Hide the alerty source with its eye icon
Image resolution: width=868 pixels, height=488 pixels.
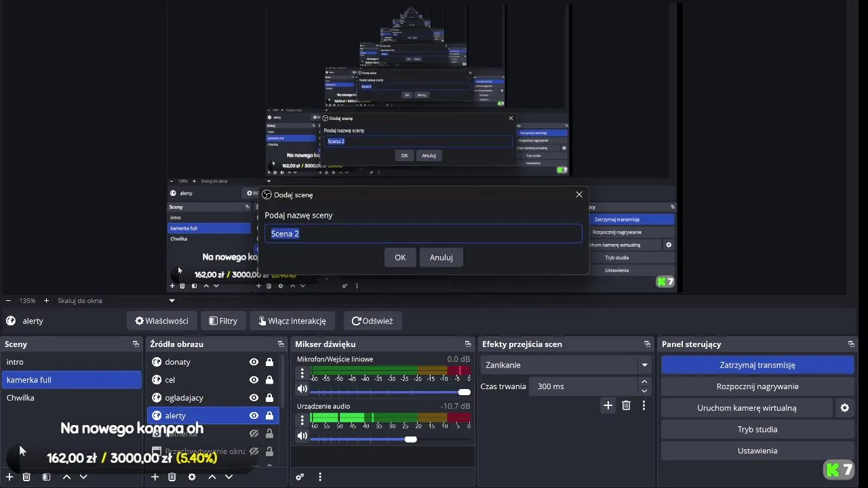pyautogui.click(x=254, y=415)
